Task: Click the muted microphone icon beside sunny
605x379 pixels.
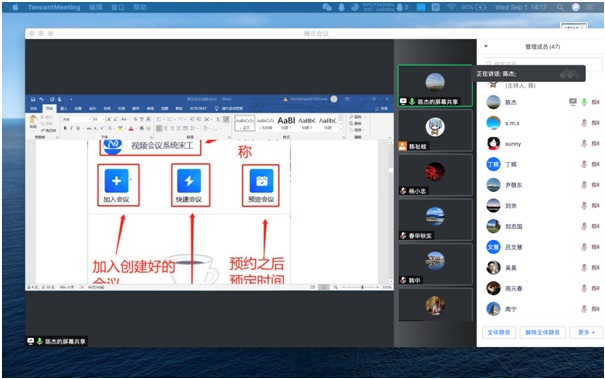Action: (x=584, y=144)
